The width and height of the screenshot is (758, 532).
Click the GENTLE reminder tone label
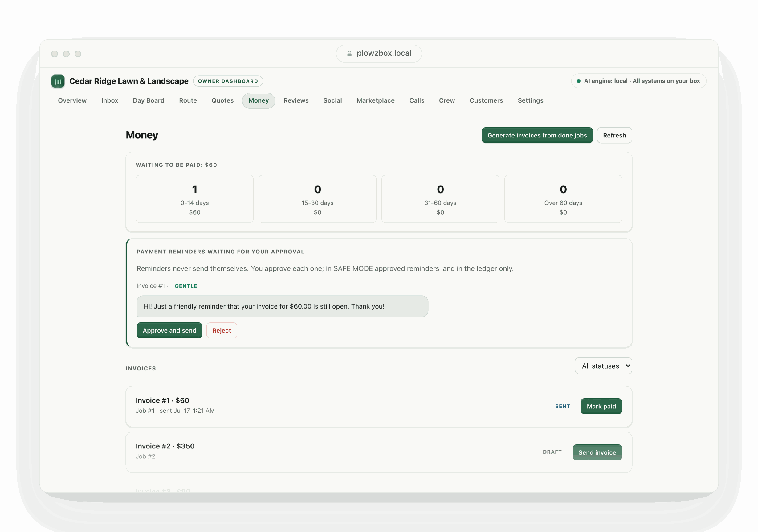(186, 286)
